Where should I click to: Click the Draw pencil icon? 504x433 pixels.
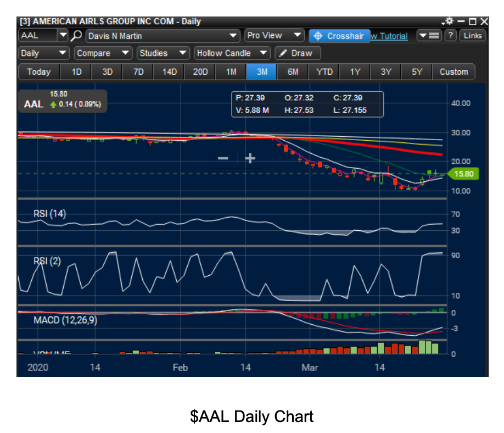[283, 53]
